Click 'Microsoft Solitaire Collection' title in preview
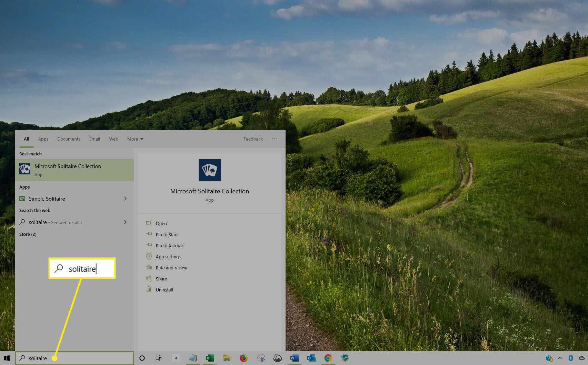The height and width of the screenshot is (365, 588). (x=209, y=191)
